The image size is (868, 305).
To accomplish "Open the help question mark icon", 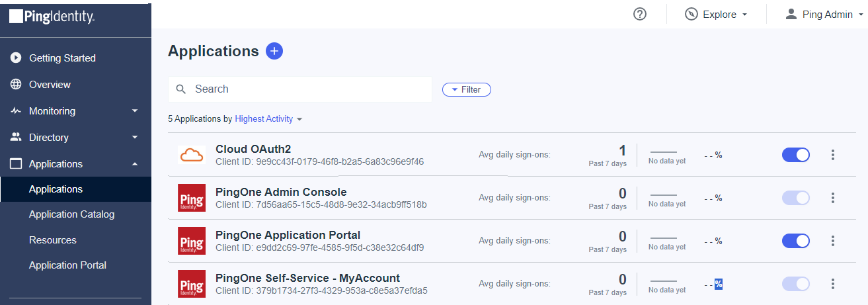I will click(x=639, y=14).
